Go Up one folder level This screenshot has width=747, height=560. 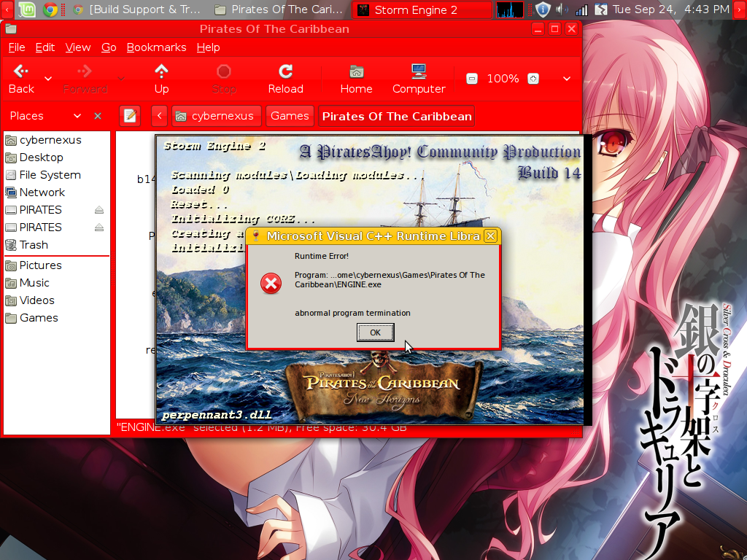tap(161, 79)
